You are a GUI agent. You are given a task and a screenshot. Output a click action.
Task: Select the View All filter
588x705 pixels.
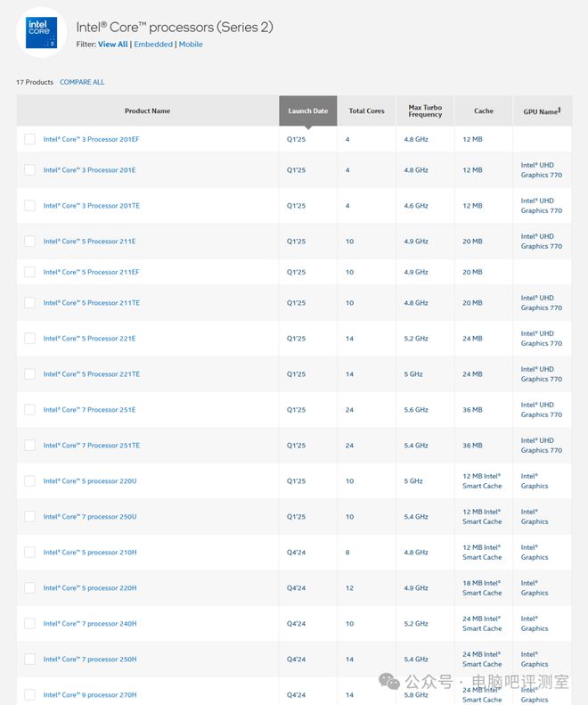[x=113, y=44]
